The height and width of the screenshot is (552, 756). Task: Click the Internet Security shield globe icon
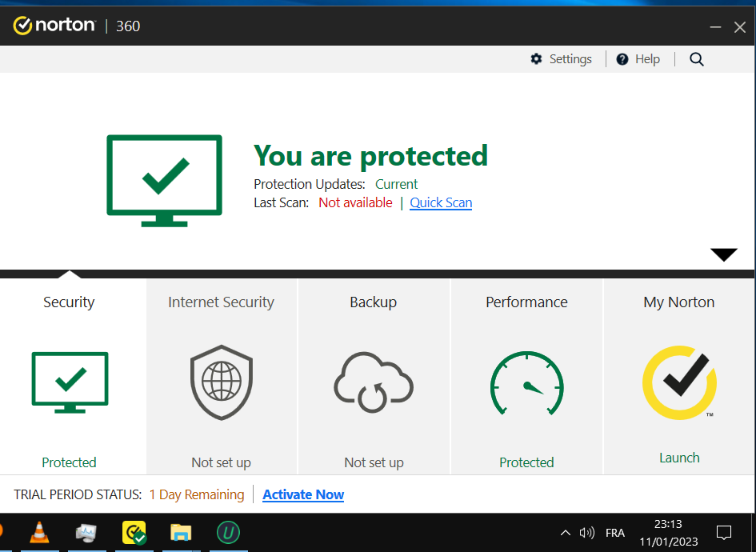click(222, 382)
